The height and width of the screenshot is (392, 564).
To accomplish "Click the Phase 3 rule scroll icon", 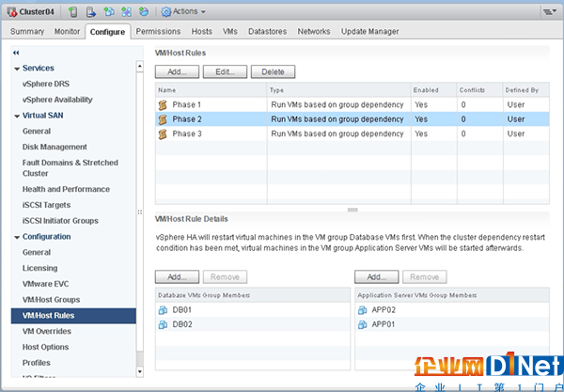I will [x=163, y=133].
